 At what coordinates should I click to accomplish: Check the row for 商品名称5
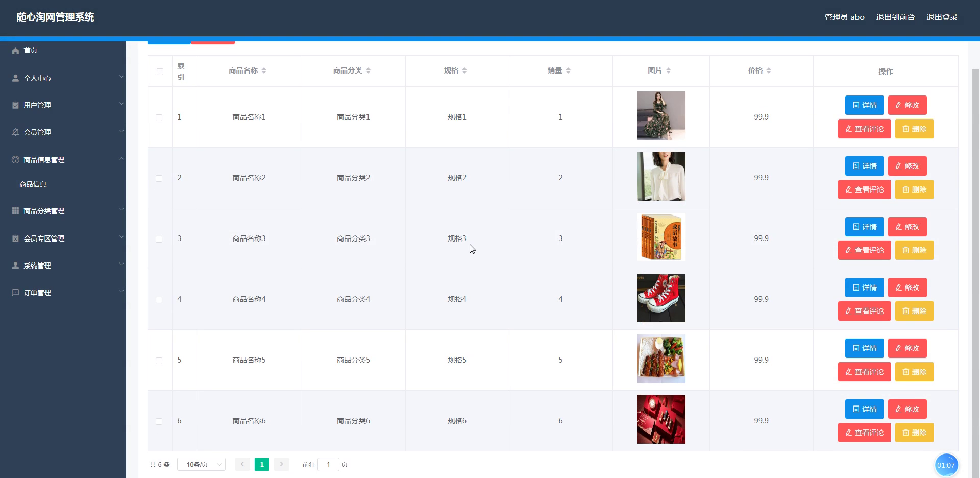pyautogui.click(x=159, y=361)
